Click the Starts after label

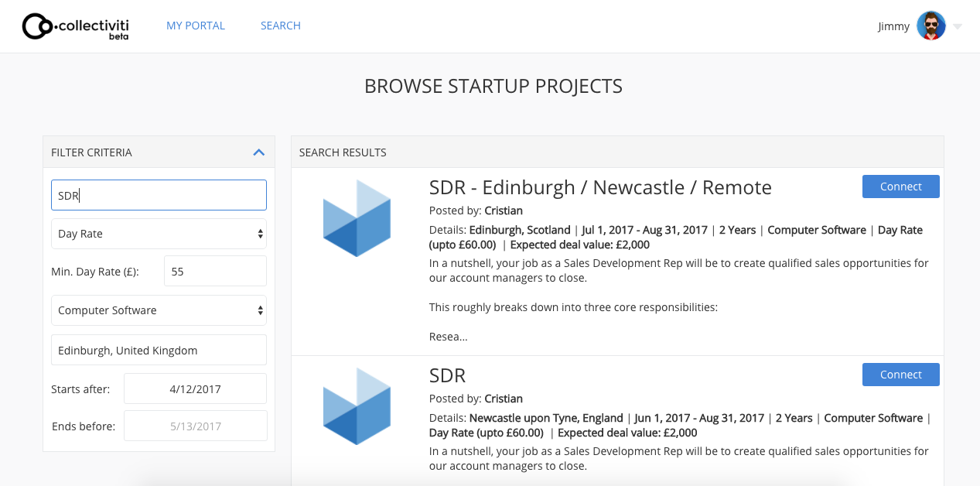click(x=80, y=389)
